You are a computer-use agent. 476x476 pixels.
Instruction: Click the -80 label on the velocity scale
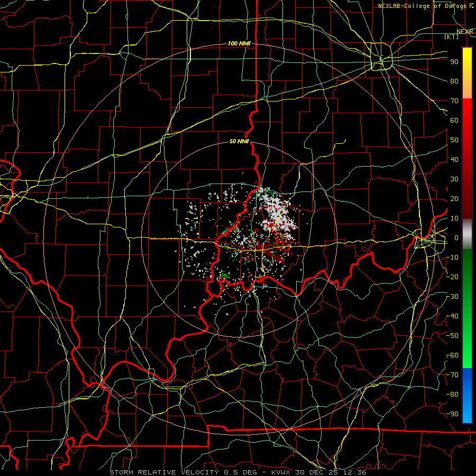tap(452, 395)
